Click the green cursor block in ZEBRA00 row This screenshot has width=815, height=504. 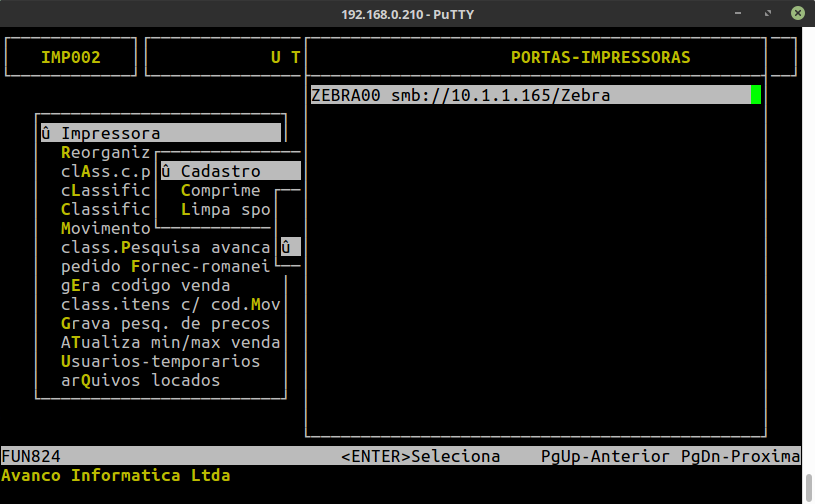click(x=756, y=95)
